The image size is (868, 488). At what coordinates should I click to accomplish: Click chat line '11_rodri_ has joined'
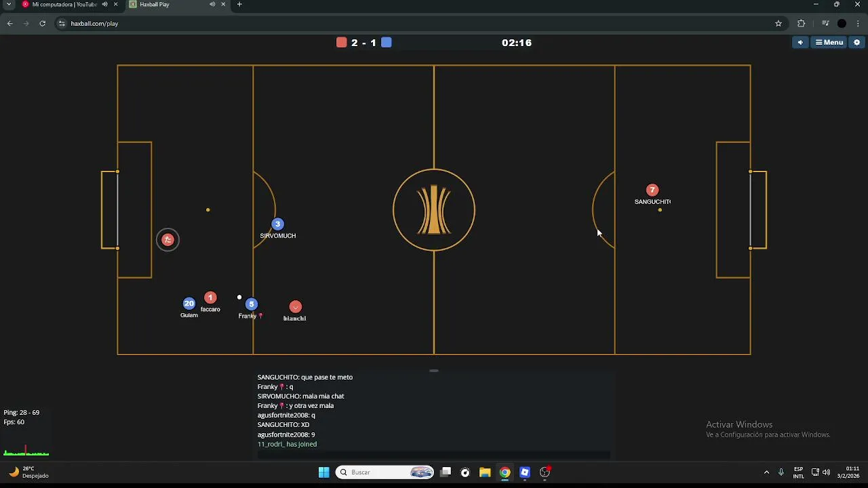click(x=287, y=444)
